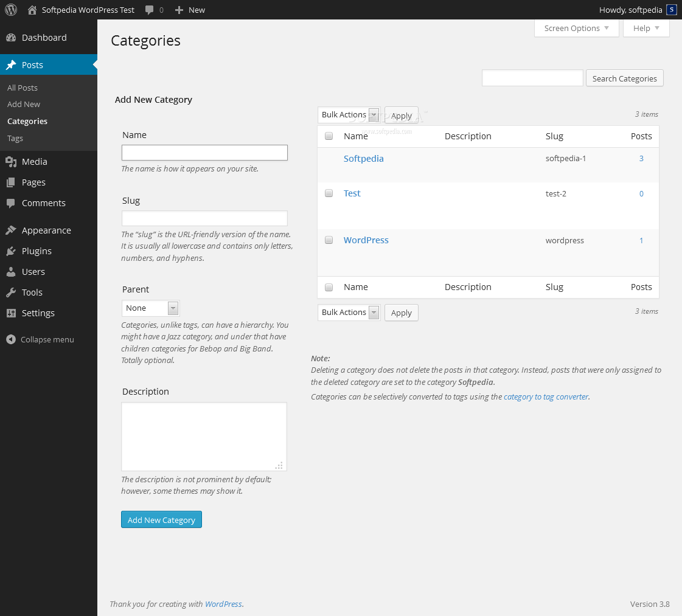The height and width of the screenshot is (616, 682).
Task: Click the plus icon next to New
Action: 179,10
